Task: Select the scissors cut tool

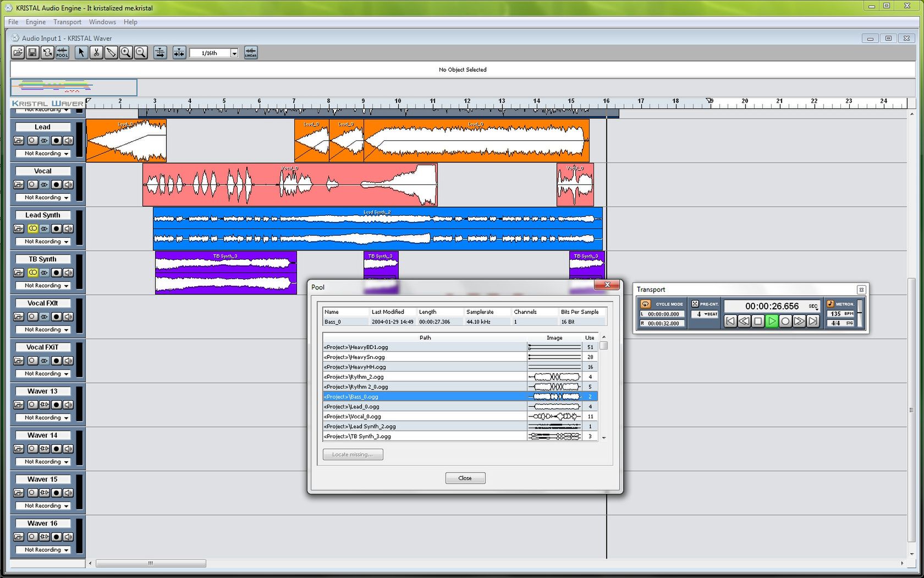Action: click(x=96, y=53)
